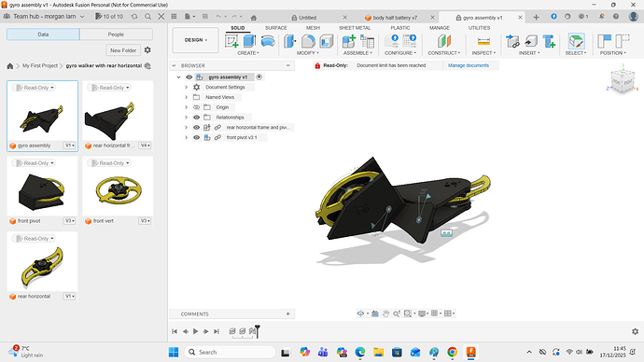Click the Insert Decal icon
Screen dimensions: 644x362
531,41
